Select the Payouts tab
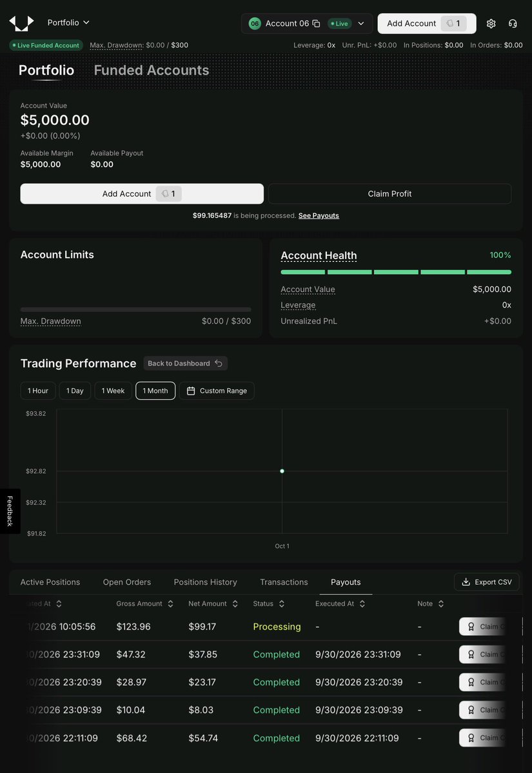The image size is (532, 773). [346, 582]
